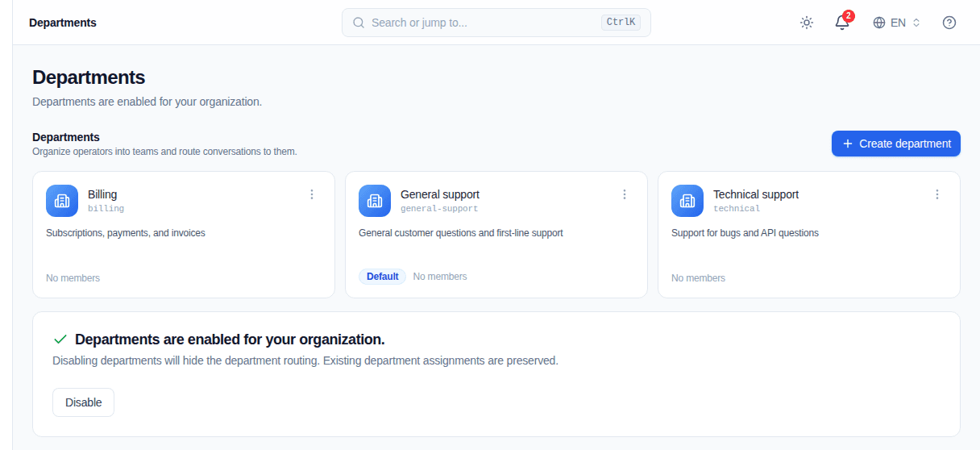Open Technical support three-dot menu
This screenshot has width=980, height=450.
(937, 194)
